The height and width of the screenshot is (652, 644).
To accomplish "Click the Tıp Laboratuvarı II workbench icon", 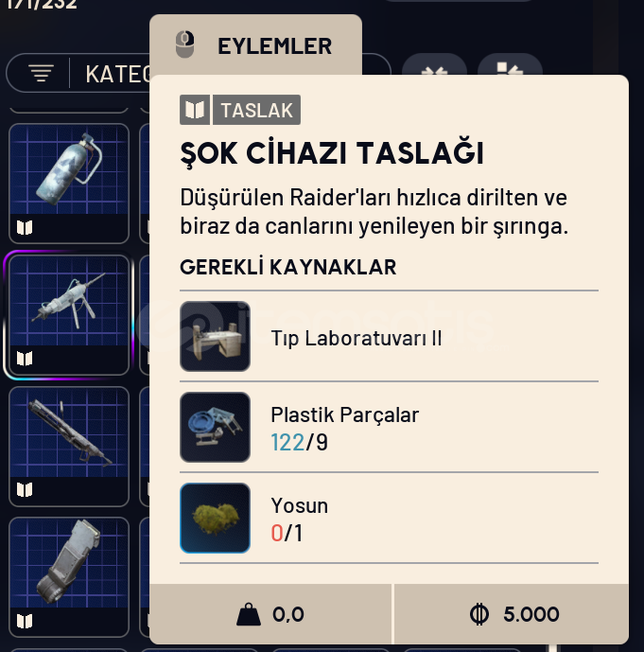I will tap(215, 336).
